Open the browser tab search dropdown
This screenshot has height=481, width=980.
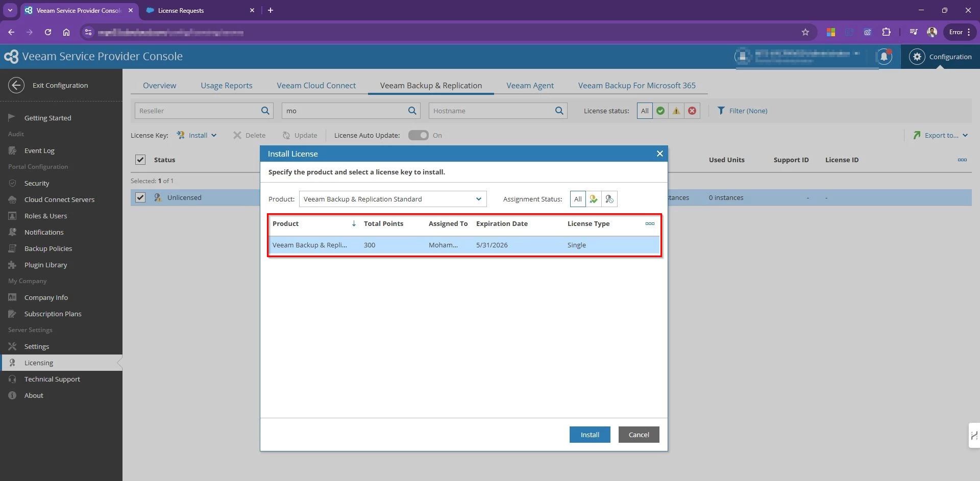pyautogui.click(x=10, y=10)
